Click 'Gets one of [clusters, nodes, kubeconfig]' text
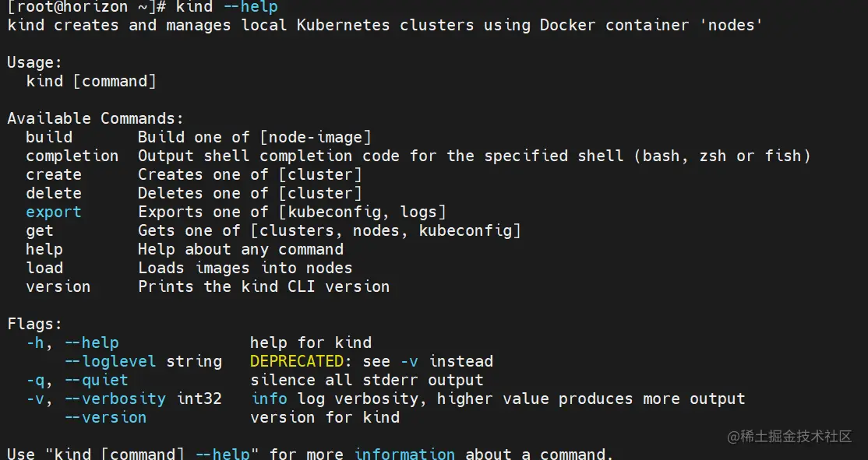The image size is (868, 460). click(x=330, y=231)
